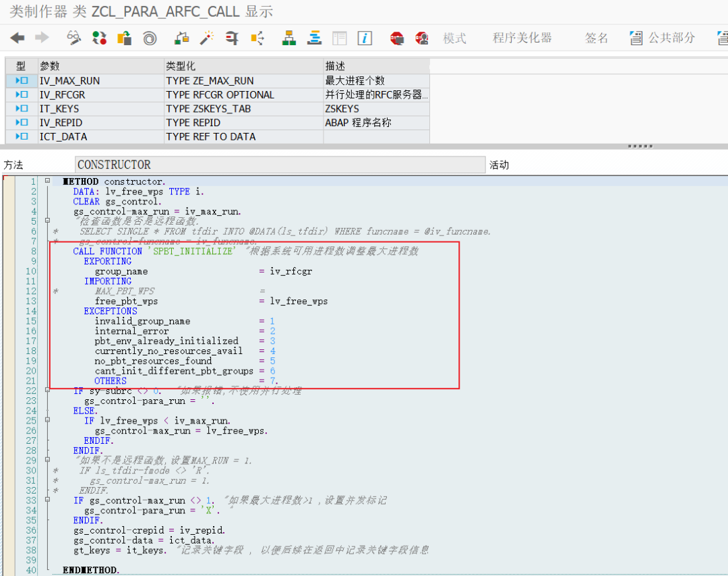This screenshot has width=728, height=576.
Task: Toggle Display/Change mode (glasses and pencil icon)
Action: (73, 38)
